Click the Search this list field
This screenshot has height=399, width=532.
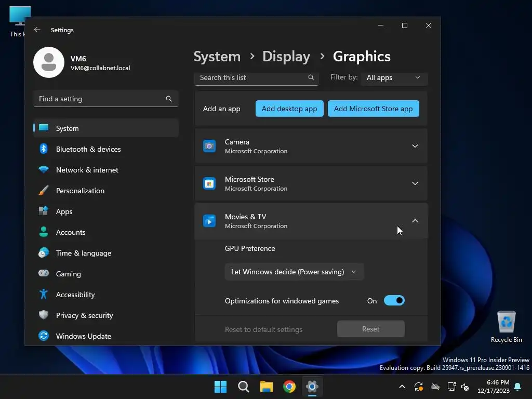click(x=257, y=78)
